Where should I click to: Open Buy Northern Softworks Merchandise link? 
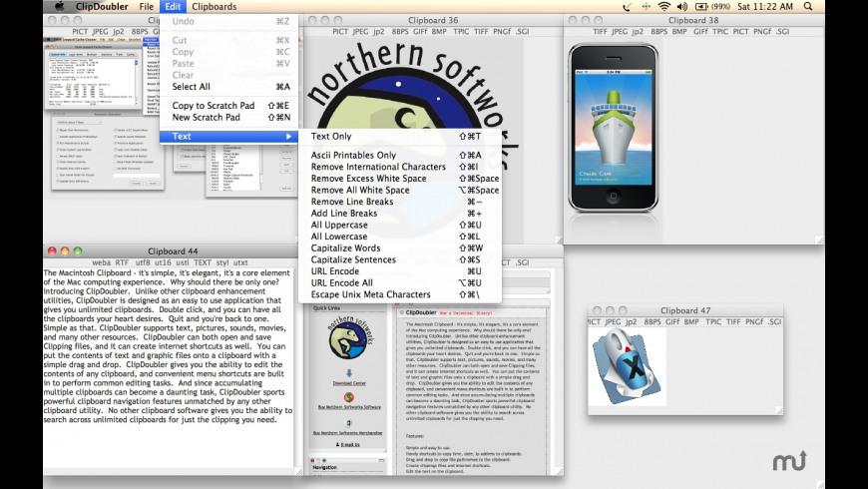coord(347,433)
